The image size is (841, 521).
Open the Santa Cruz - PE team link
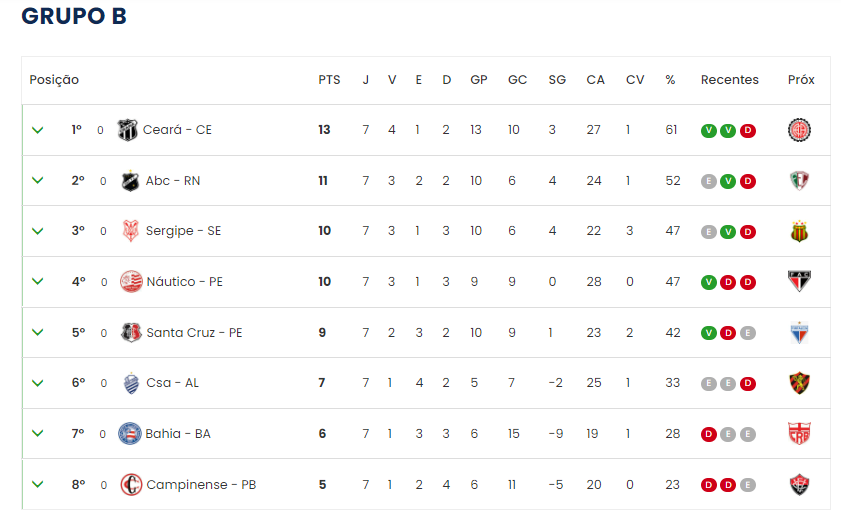(x=194, y=332)
